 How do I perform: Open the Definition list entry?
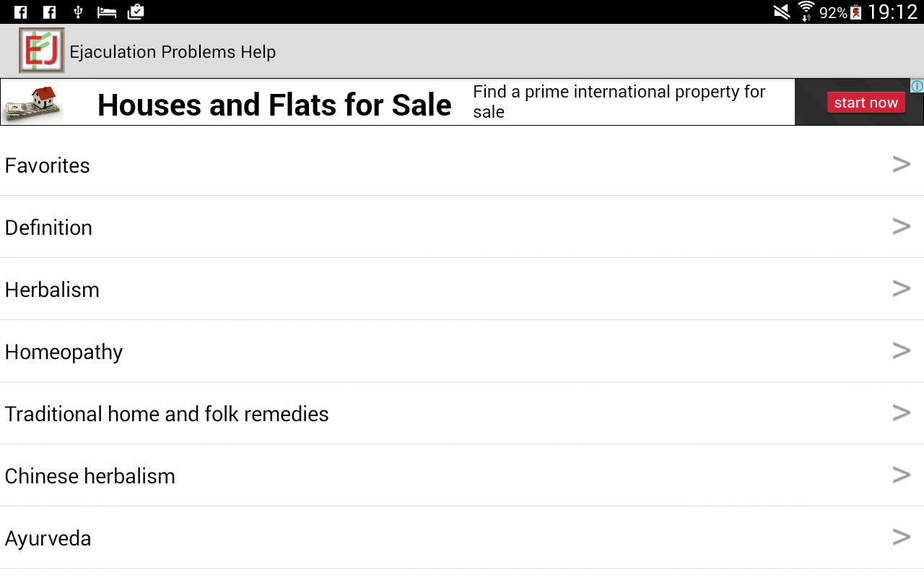[x=49, y=228]
